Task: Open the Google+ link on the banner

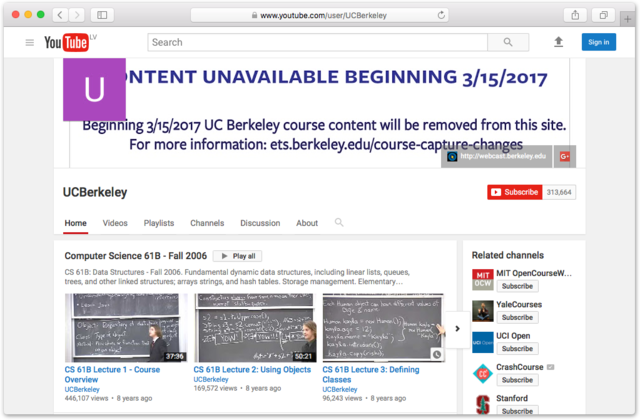Action: [x=565, y=157]
